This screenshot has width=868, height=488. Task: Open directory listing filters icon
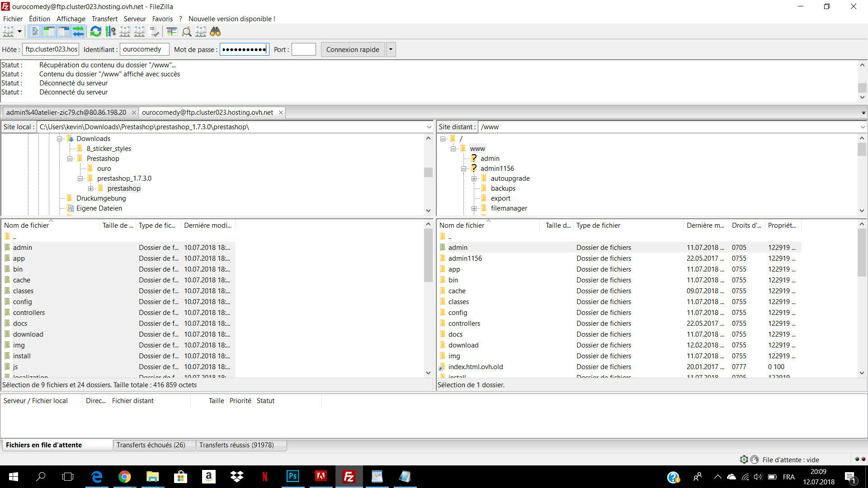tap(172, 32)
